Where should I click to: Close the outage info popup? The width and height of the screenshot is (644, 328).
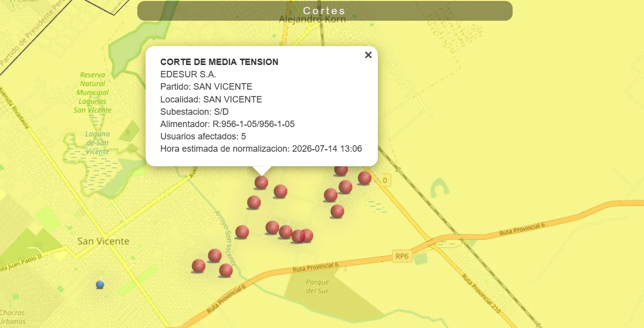click(x=368, y=55)
